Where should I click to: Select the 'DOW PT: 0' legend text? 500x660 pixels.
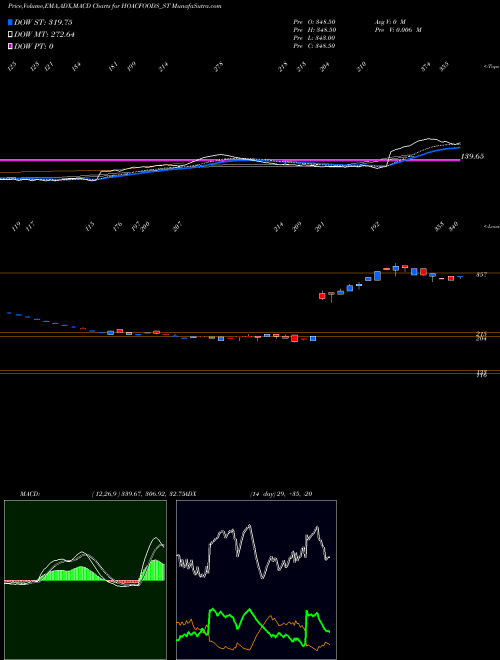point(34,46)
